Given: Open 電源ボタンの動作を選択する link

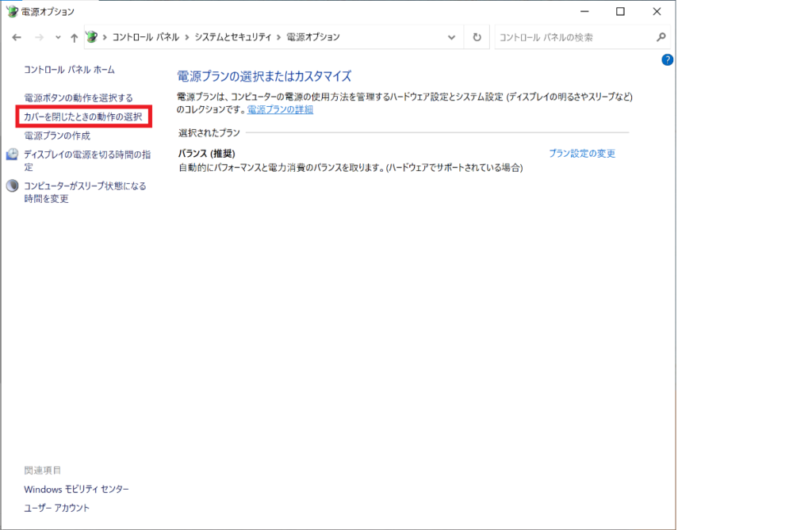Looking at the screenshot, I should coord(79,97).
